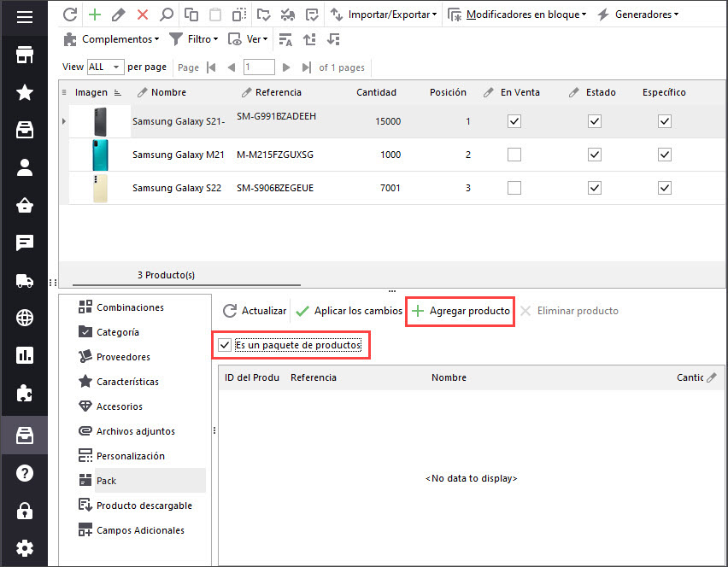This screenshot has height=567, width=728.
Task: Open the Complementos dropdown
Action: pos(111,39)
